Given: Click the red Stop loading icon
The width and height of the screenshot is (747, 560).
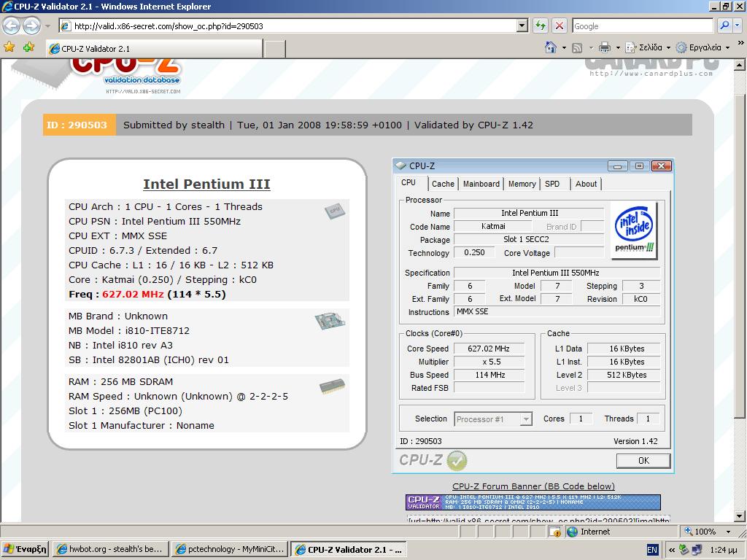Looking at the screenshot, I should 560,26.
